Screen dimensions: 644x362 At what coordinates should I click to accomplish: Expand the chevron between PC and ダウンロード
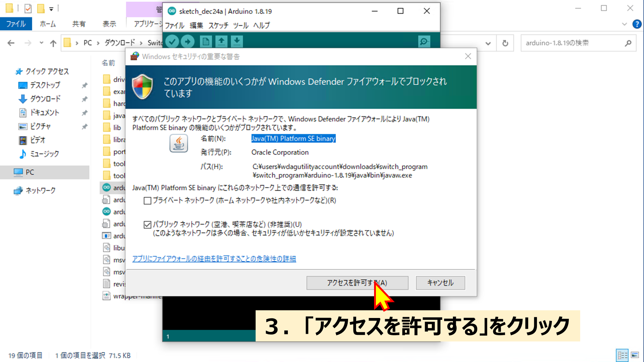tap(98, 43)
